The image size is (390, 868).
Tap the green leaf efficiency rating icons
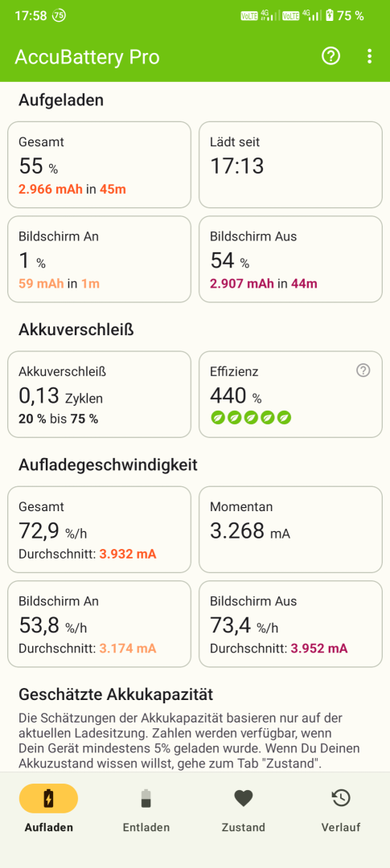click(x=251, y=417)
